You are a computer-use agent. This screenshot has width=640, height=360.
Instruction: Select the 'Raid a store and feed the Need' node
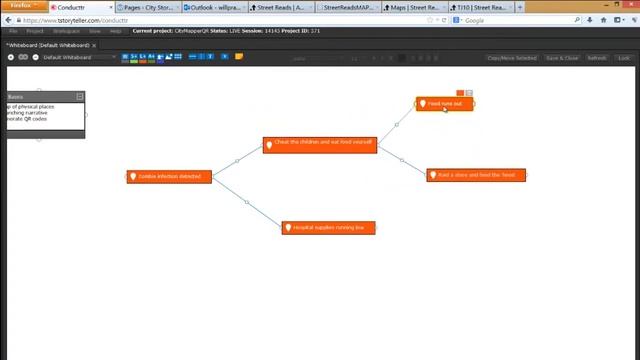tap(476, 175)
